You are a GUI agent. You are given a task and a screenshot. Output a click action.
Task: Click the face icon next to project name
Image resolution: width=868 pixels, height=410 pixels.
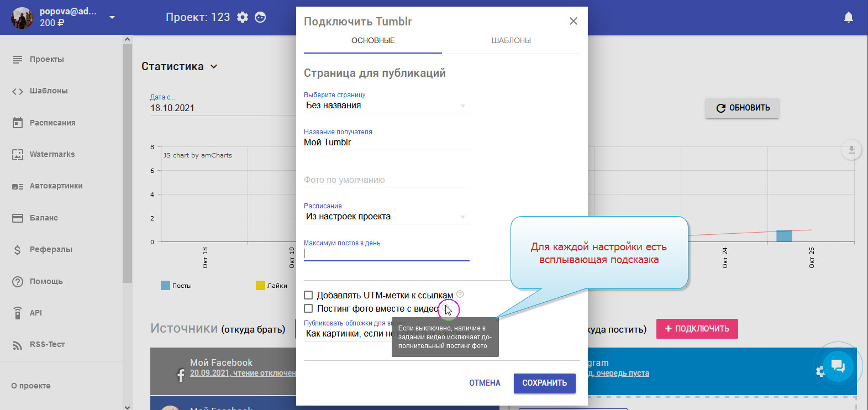pyautogui.click(x=260, y=17)
